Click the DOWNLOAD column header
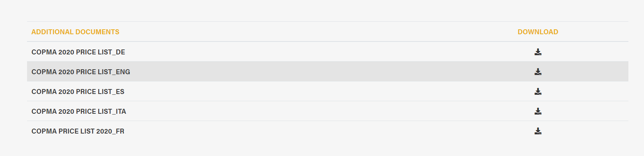Screen dimensions: 644x156 coord(538,32)
